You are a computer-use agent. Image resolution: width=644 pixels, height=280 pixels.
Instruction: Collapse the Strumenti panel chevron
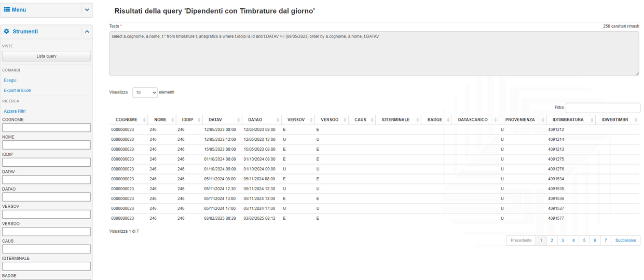[x=87, y=32]
